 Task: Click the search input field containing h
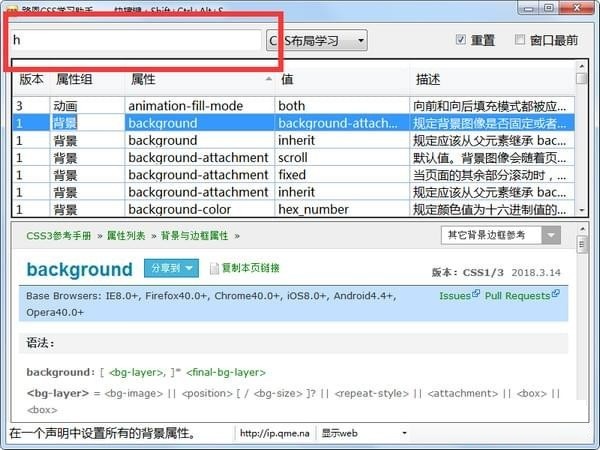click(x=135, y=41)
